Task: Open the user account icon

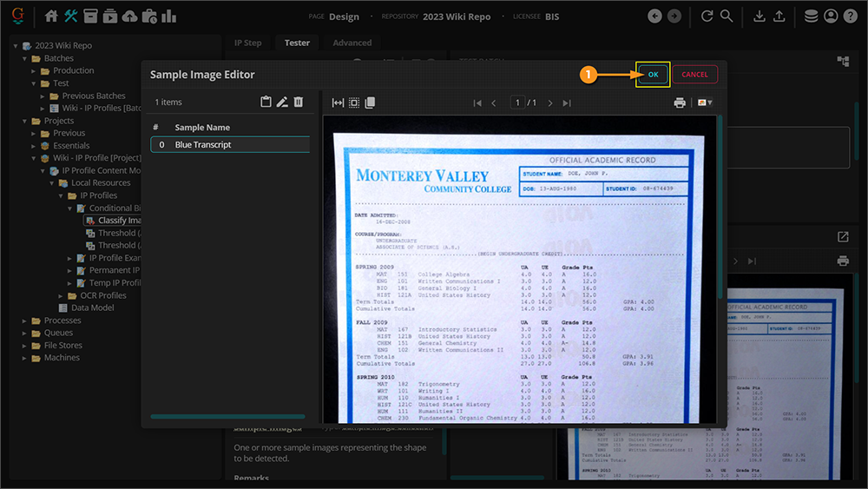Action: [x=831, y=17]
